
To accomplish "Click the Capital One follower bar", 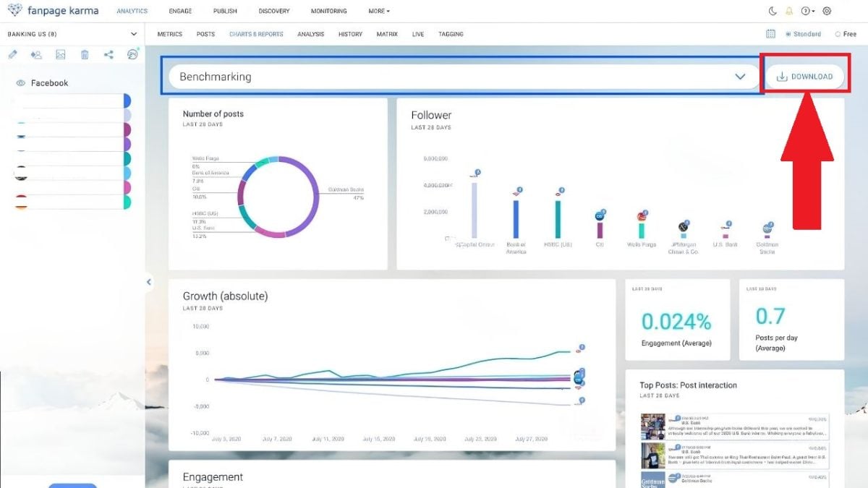I will [x=475, y=210].
